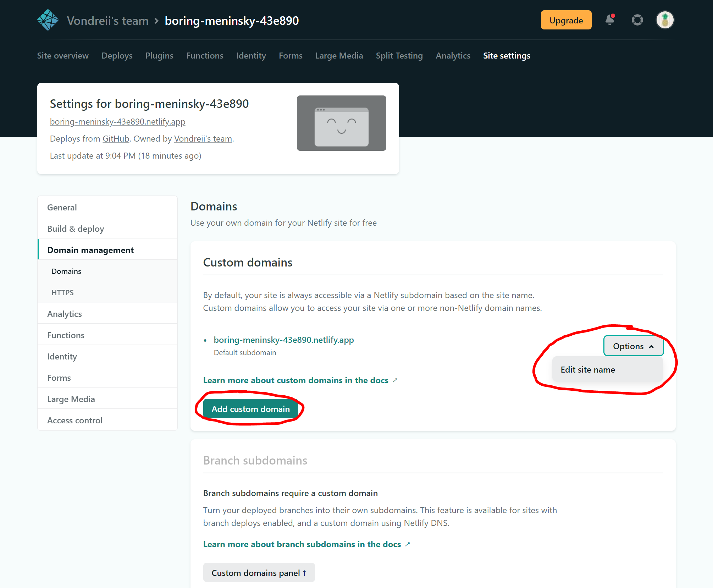
Task: Go to the Functions top tab
Action: click(205, 56)
